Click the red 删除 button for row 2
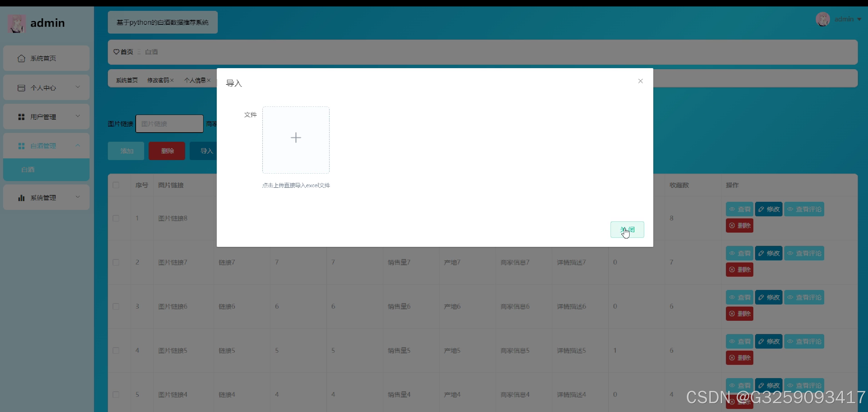This screenshot has height=412, width=868. (x=739, y=270)
